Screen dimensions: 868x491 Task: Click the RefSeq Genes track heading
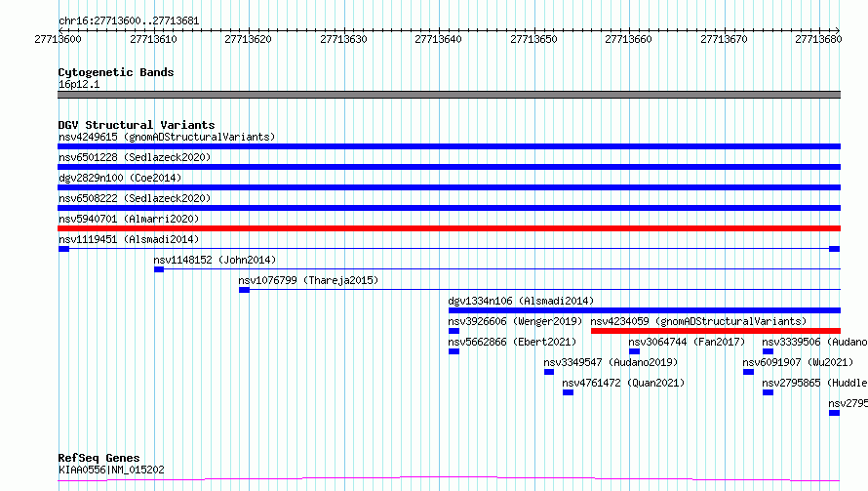pyautogui.click(x=99, y=458)
